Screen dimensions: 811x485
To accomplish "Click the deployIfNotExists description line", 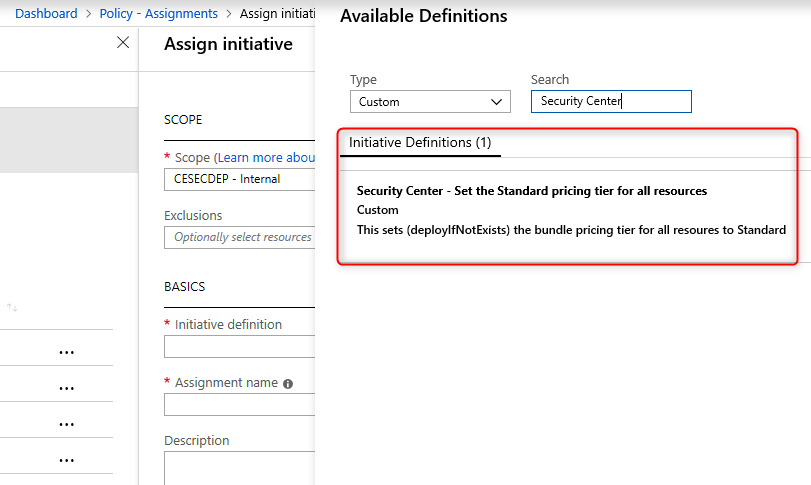I will point(571,230).
